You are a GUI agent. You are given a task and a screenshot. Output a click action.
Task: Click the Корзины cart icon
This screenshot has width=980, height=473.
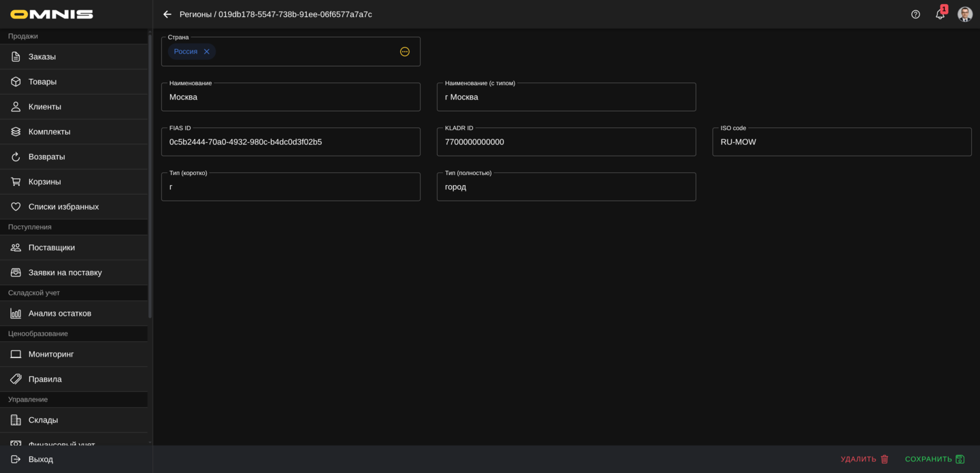tap(16, 182)
